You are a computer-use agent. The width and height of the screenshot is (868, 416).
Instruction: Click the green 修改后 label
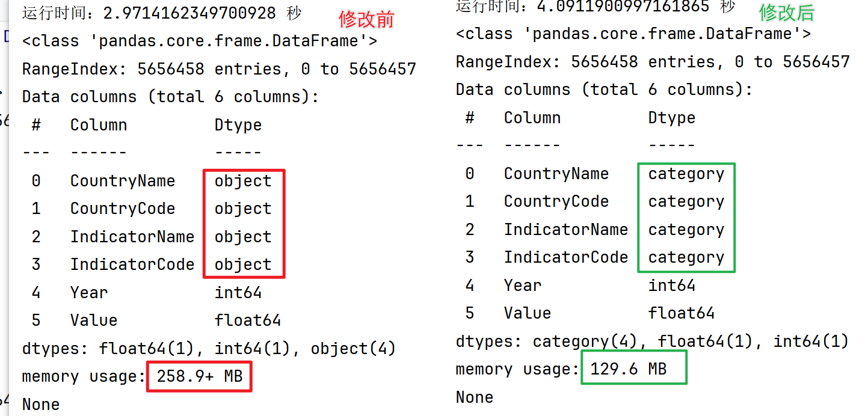(x=786, y=12)
